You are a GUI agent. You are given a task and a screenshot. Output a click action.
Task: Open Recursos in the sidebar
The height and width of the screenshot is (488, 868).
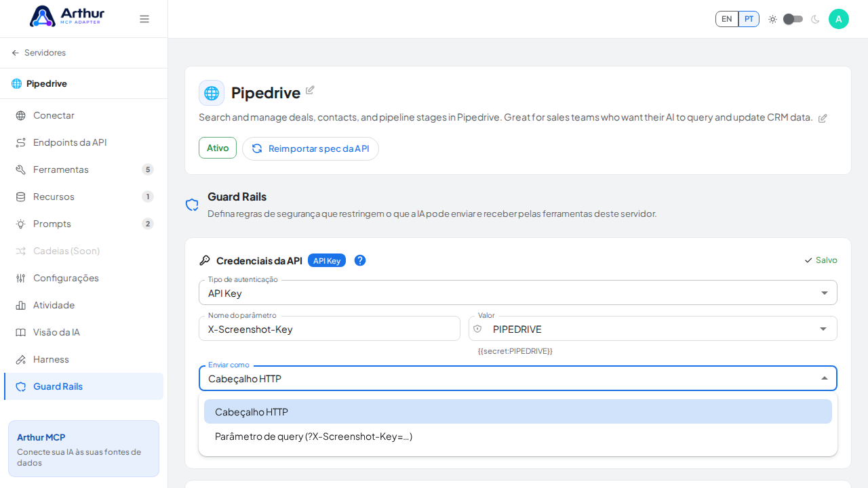[84, 197]
